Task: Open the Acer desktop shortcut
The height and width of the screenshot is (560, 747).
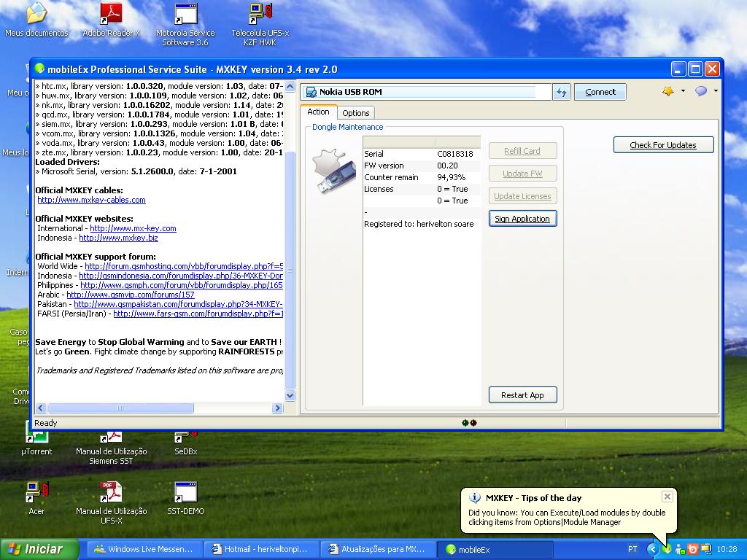Action: (36, 499)
